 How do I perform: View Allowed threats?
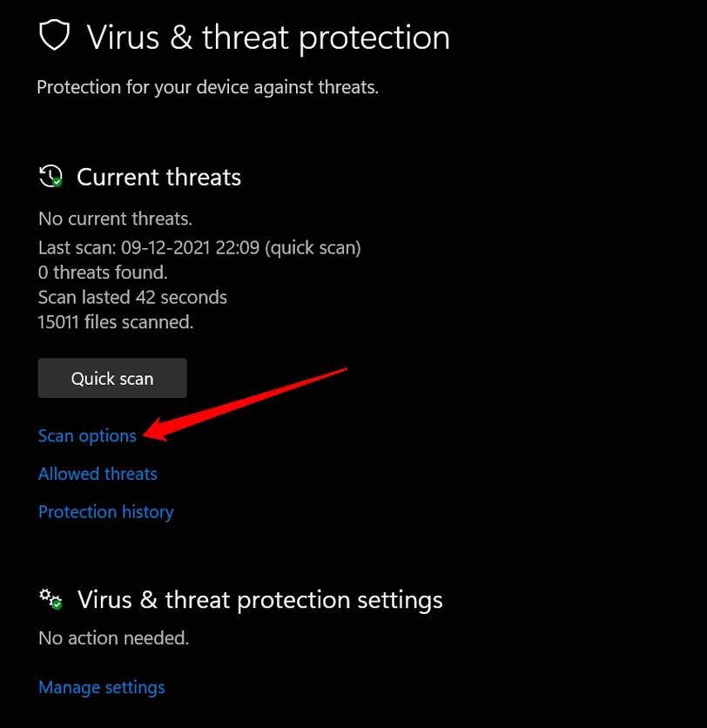98,473
